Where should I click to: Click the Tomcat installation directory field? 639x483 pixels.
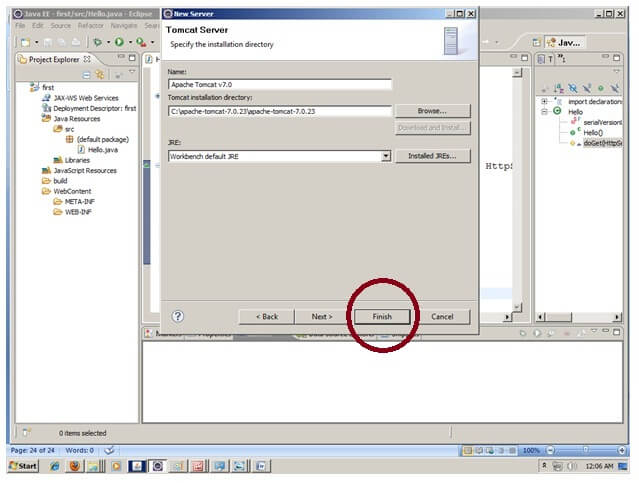tap(280, 111)
